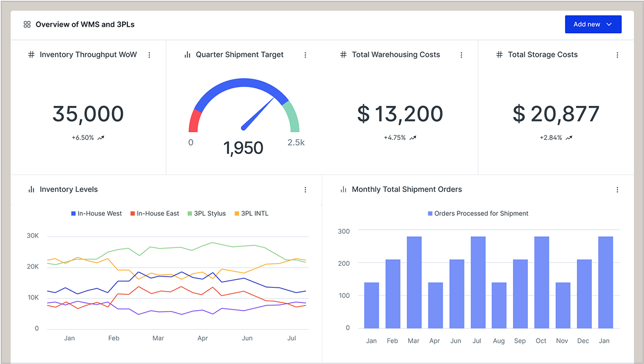Toggle 3PL Stylus series visibility

(207, 214)
